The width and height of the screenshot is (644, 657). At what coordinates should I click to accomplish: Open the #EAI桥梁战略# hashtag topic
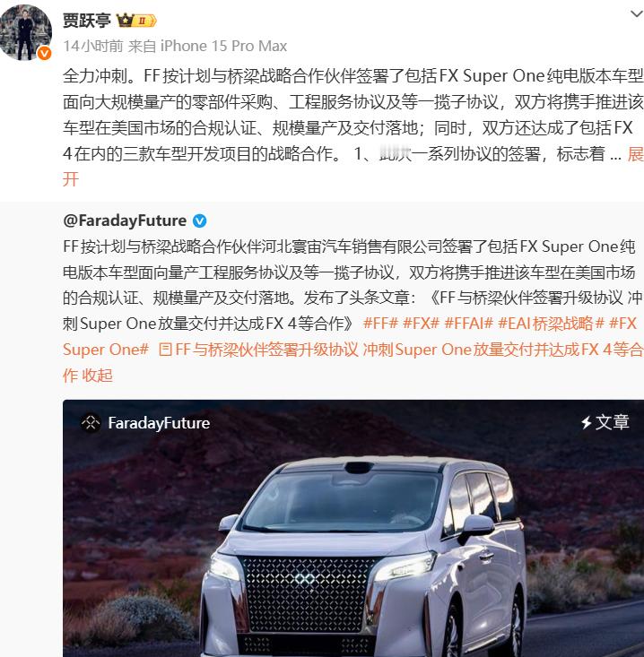point(551,324)
